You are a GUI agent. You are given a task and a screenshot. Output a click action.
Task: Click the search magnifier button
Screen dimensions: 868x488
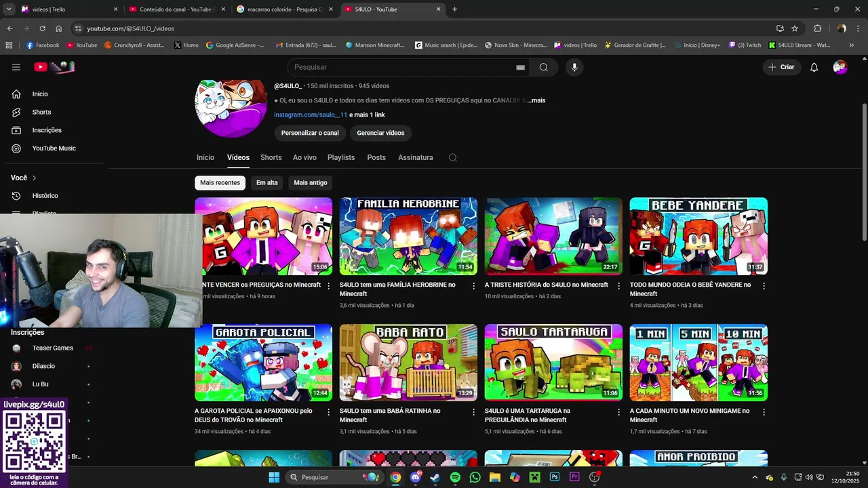(x=544, y=67)
